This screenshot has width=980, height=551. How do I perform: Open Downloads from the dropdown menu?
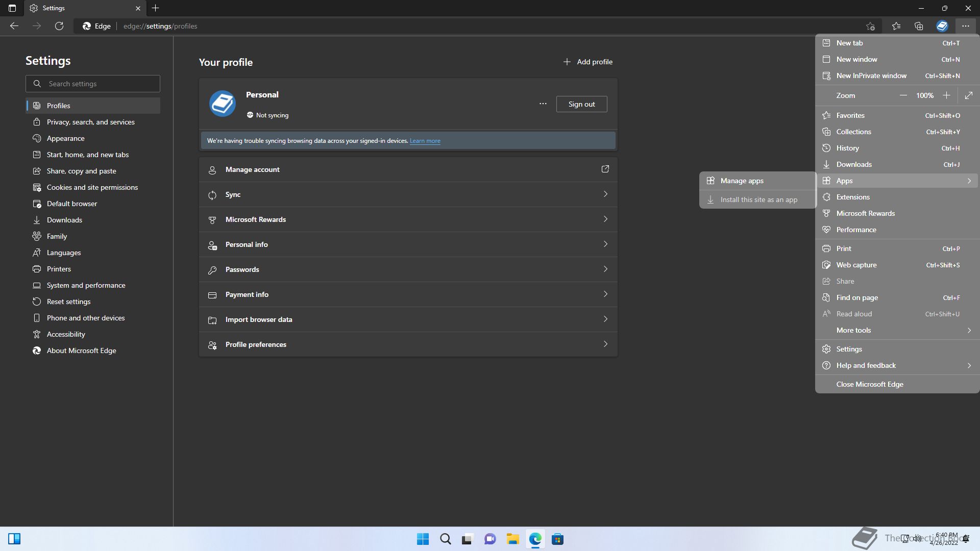coord(897,164)
